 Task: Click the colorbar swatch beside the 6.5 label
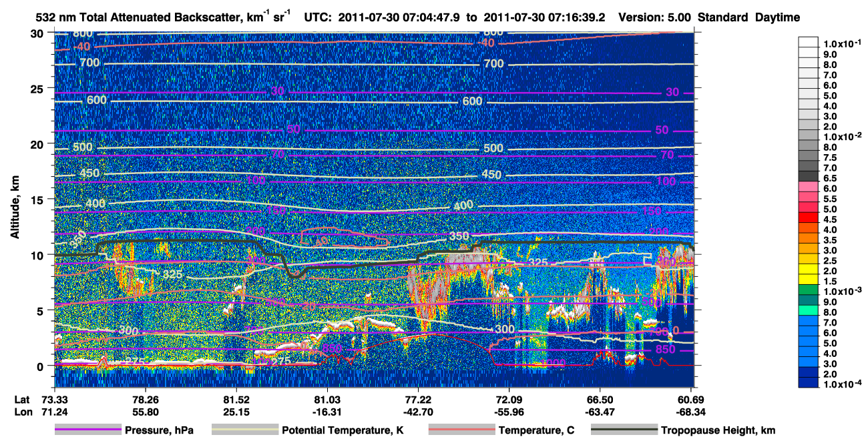809,177
